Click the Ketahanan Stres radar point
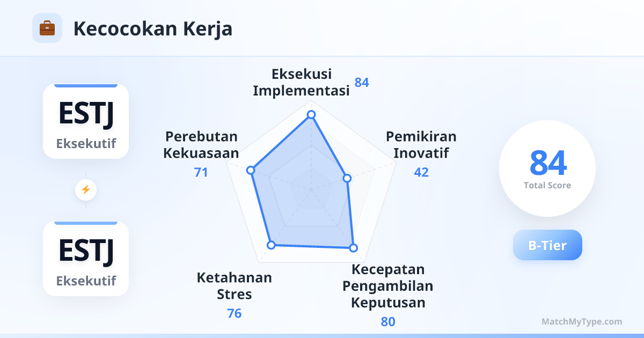644x338 pixels. (271, 245)
